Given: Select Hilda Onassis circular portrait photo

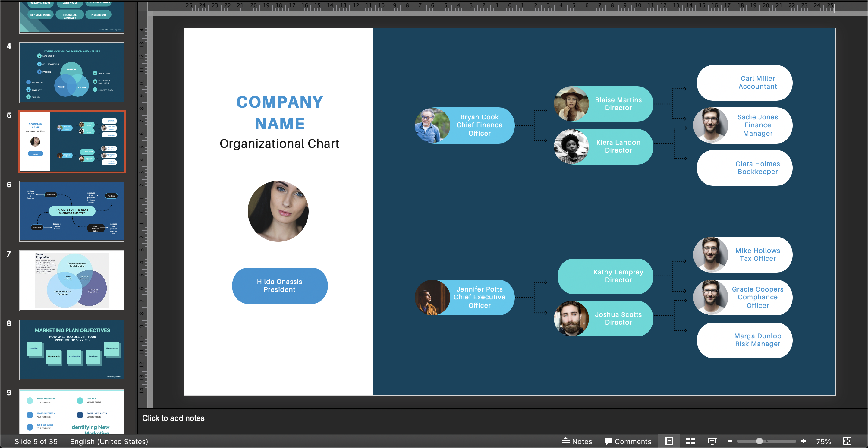Looking at the screenshot, I should (278, 211).
